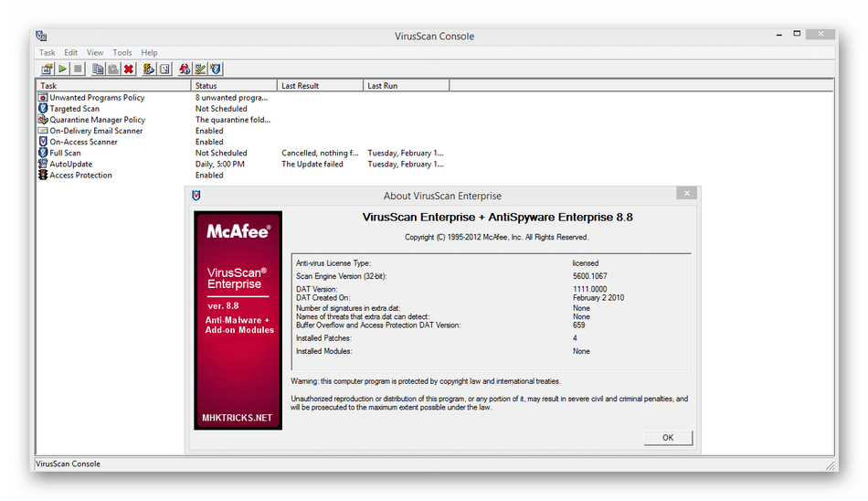The image size is (868, 501).
Task: Click the "8 unwanted progra..." status cell
Action: pos(231,97)
